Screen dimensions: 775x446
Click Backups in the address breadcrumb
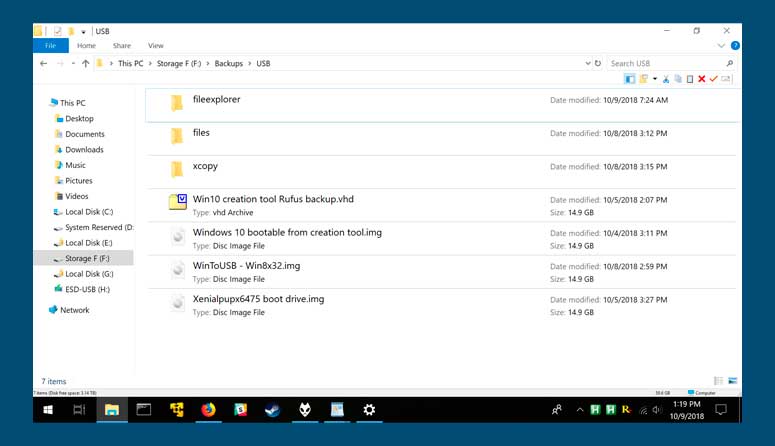(x=229, y=63)
